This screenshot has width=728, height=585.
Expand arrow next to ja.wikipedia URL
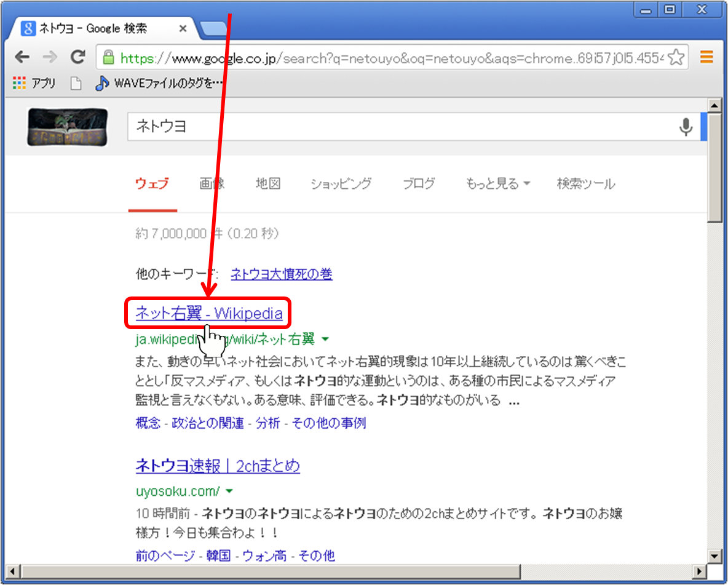point(325,339)
